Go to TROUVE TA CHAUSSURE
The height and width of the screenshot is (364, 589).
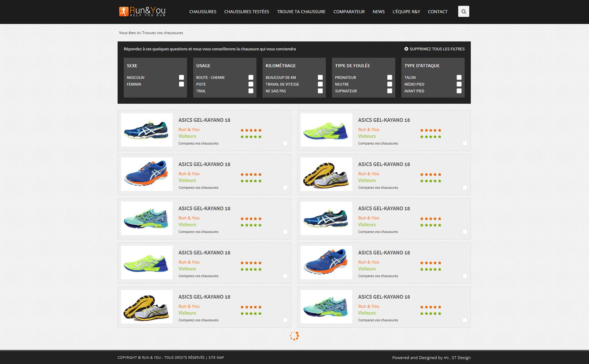pos(301,12)
